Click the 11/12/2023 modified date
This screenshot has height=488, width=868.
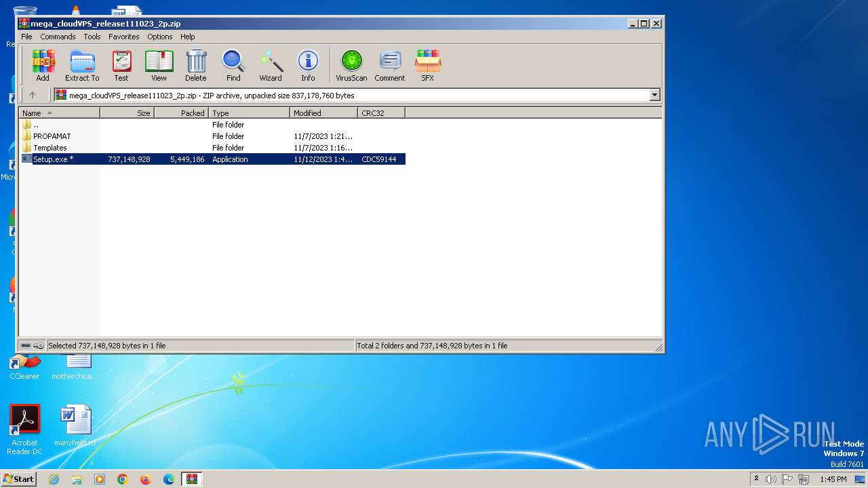pyautogui.click(x=323, y=159)
